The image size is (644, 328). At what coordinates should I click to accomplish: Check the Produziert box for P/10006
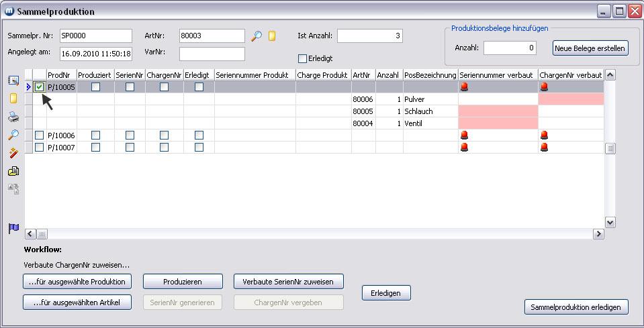(95, 135)
